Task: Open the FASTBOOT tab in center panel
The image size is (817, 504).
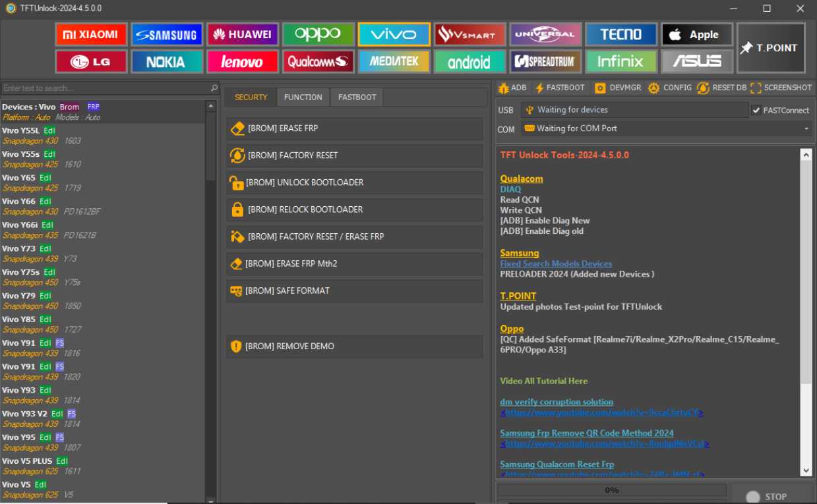Action: 357,97
